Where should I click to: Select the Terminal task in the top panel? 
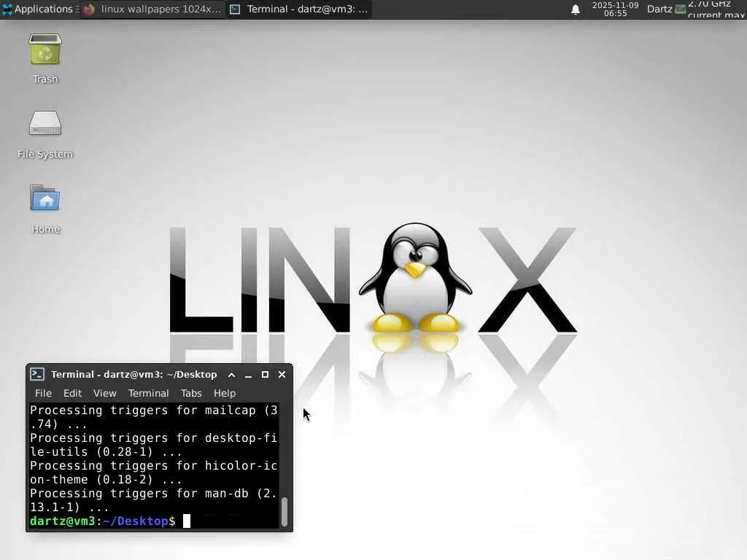[x=298, y=9]
